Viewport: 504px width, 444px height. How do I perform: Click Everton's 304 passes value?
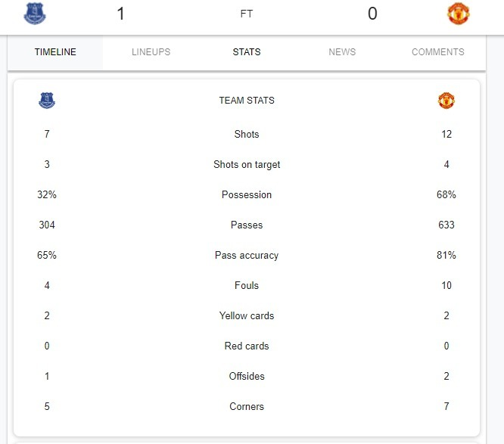point(47,225)
